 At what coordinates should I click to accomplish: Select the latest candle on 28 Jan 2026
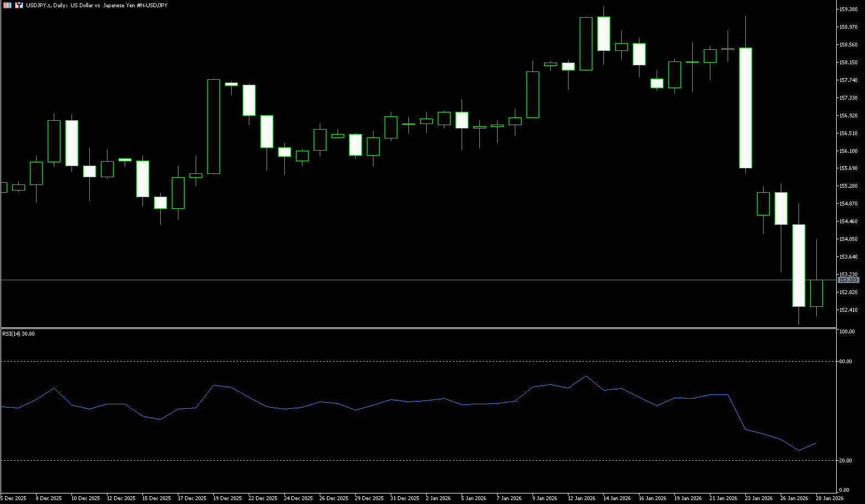click(816, 293)
